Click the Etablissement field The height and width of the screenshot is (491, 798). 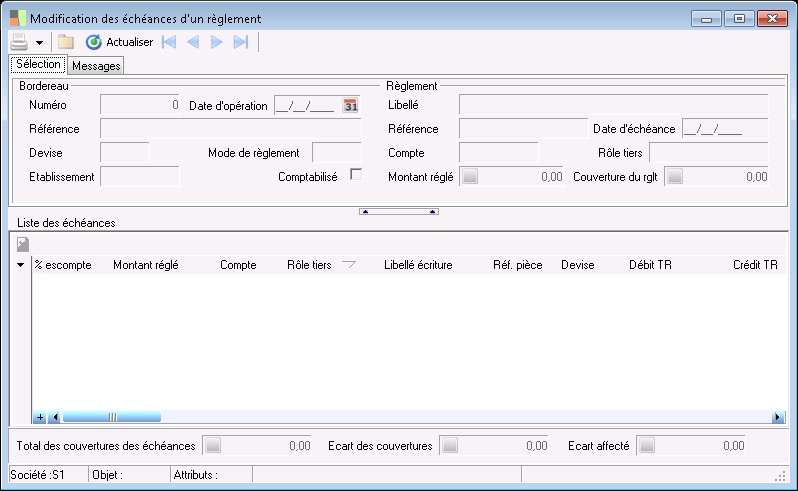pyautogui.click(x=140, y=177)
